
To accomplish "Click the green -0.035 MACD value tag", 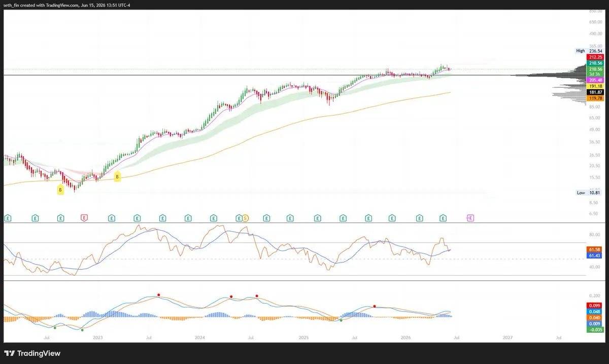I will (x=595, y=330).
